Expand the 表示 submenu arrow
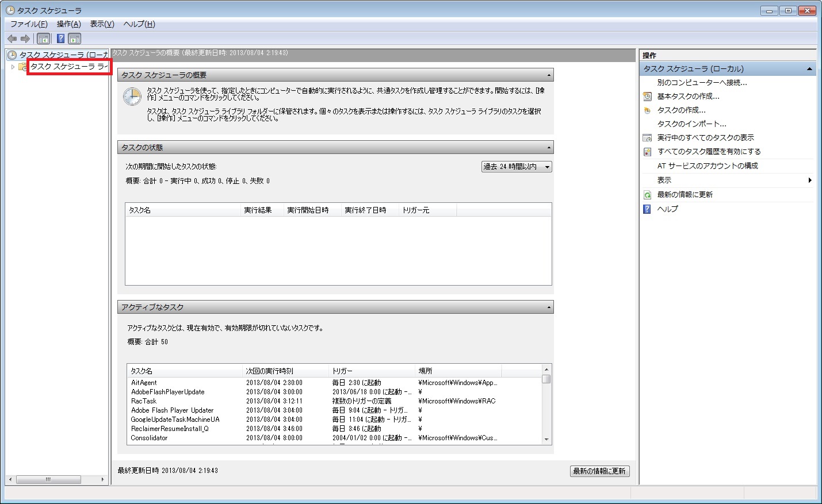Screen dimensions: 822x504 (x=810, y=180)
